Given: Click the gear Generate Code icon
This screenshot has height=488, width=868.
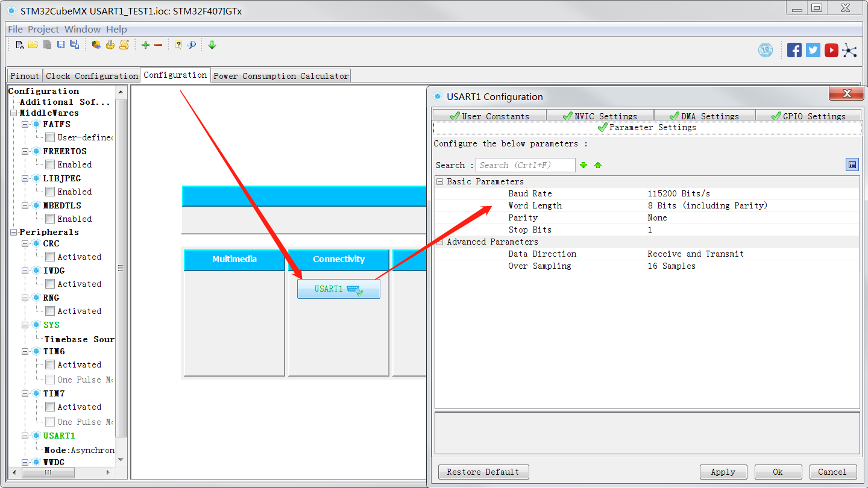Looking at the screenshot, I should tap(110, 45).
